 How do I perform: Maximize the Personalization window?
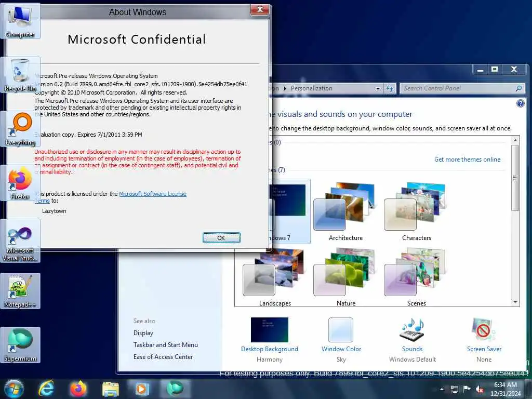[x=495, y=70]
